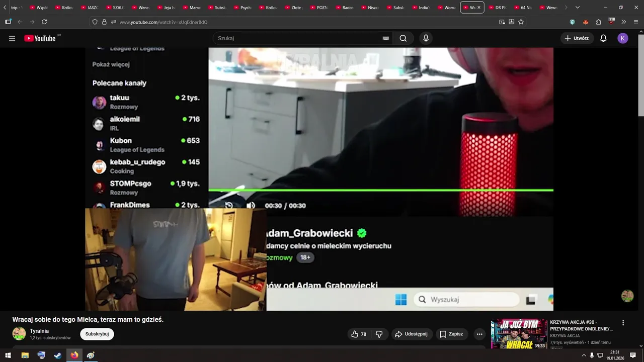The width and height of the screenshot is (644, 362).
Task: Click the Udostępnij share button
Action: pyautogui.click(x=412, y=334)
